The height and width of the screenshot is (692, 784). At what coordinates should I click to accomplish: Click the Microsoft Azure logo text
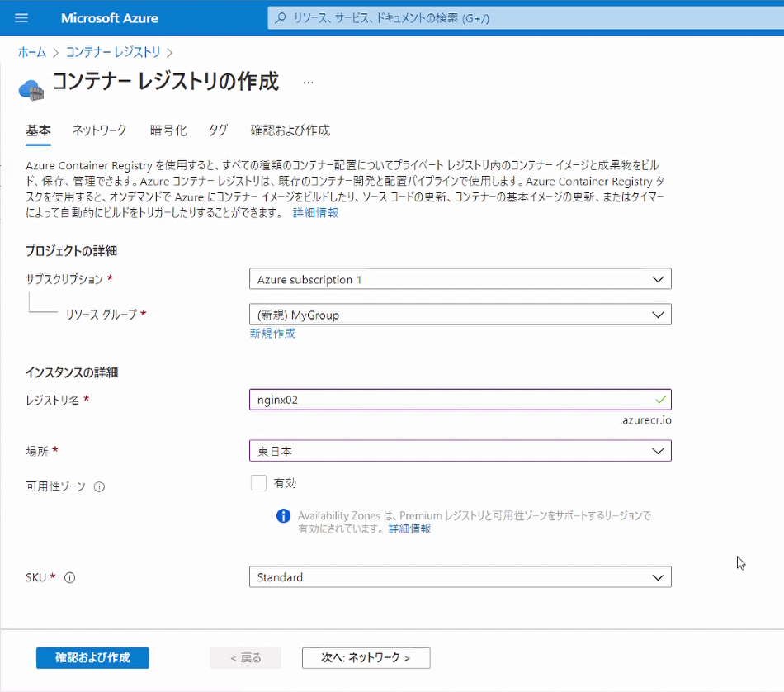[x=110, y=18]
